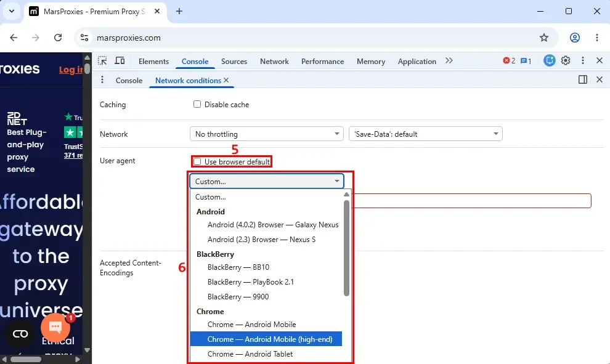
Task: Open DevTools customize three-dot menu
Action: (583, 60)
